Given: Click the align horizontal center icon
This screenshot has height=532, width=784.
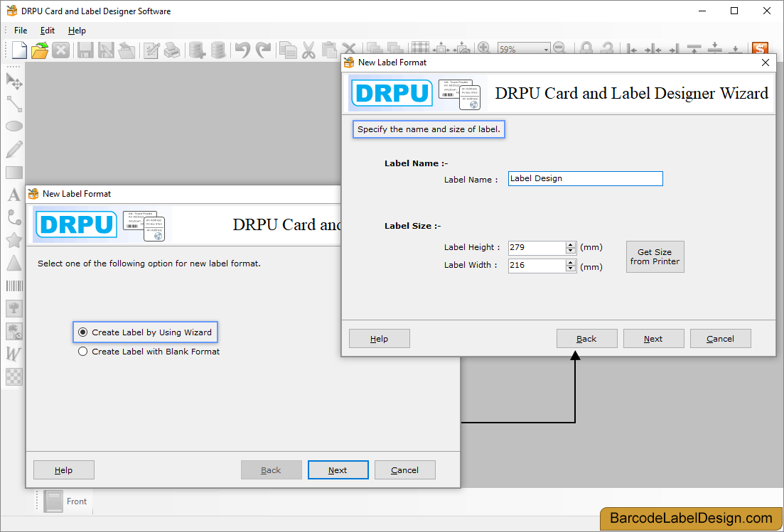Looking at the screenshot, I should 653,48.
